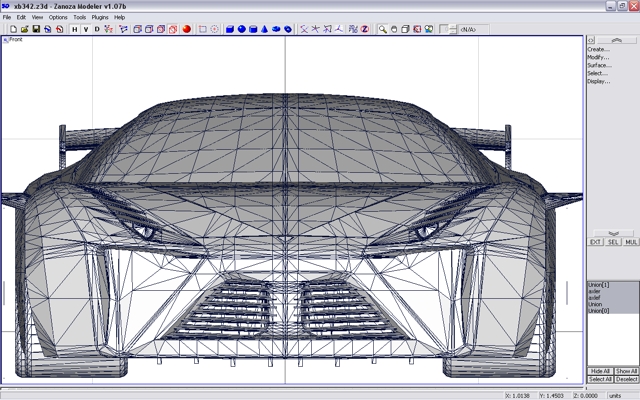The height and width of the screenshot is (400, 640).
Task: Expand the Surface... command group
Action: 599,65
